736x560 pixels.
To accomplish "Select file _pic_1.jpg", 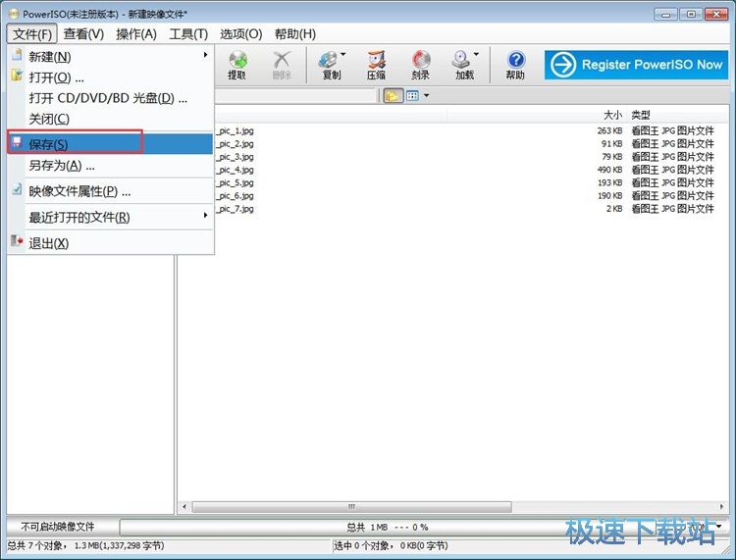I will pyautogui.click(x=235, y=130).
